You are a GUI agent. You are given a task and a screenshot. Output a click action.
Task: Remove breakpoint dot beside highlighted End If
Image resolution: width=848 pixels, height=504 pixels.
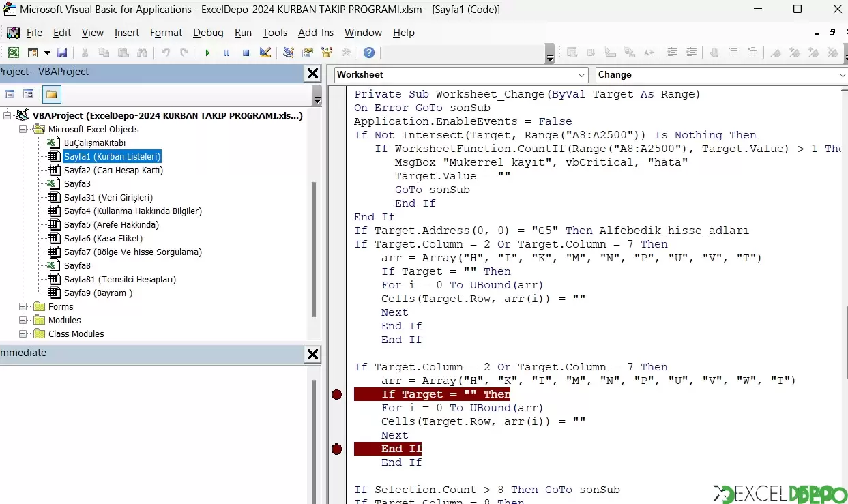pos(336,449)
